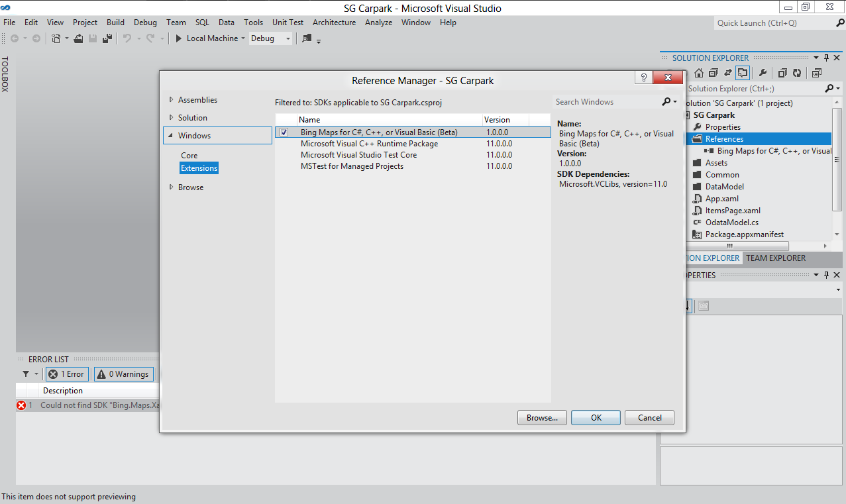Click the red error icon in Error List row
This screenshot has height=504, width=846.
[x=21, y=405]
